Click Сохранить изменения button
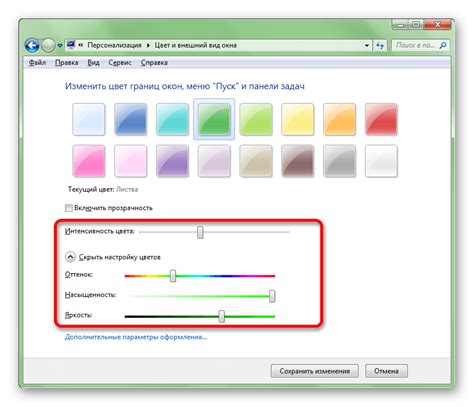 [x=315, y=371]
